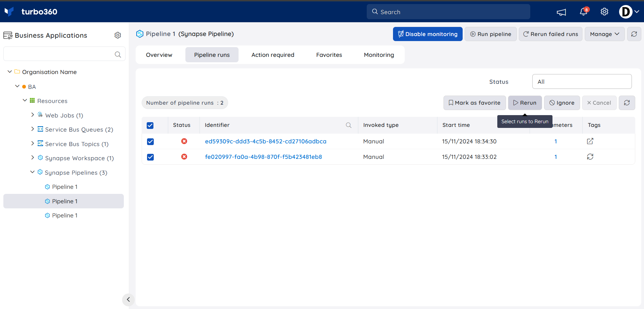View parameters count for fe020997 run
Screen dimensions: 644x309
[x=556, y=157]
